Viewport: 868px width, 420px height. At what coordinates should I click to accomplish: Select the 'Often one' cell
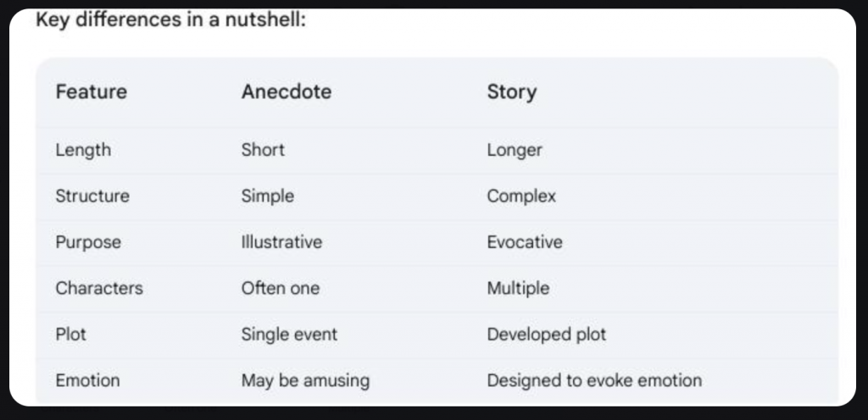pyautogui.click(x=281, y=288)
